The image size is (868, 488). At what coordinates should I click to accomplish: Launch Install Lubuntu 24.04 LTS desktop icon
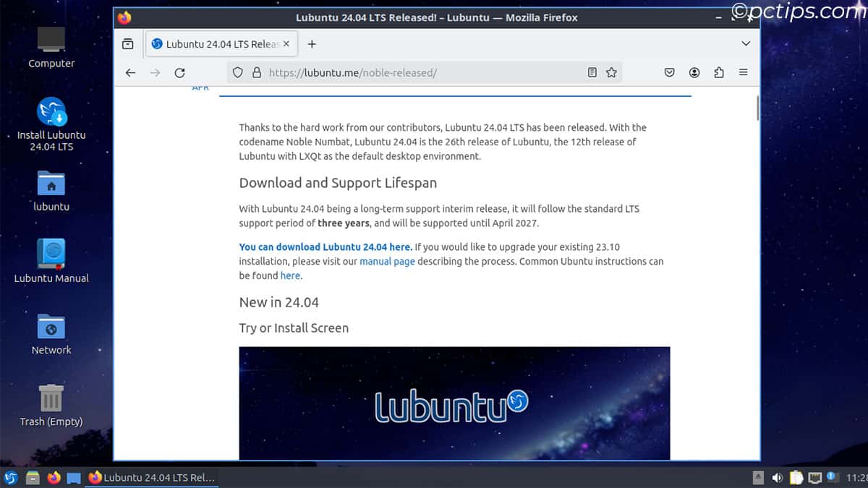click(x=51, y=124)
